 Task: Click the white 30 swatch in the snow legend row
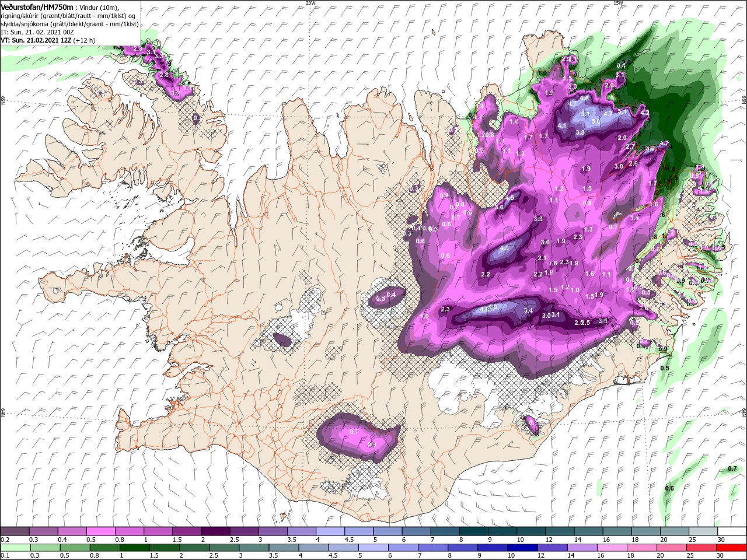(x=731, y=531)
